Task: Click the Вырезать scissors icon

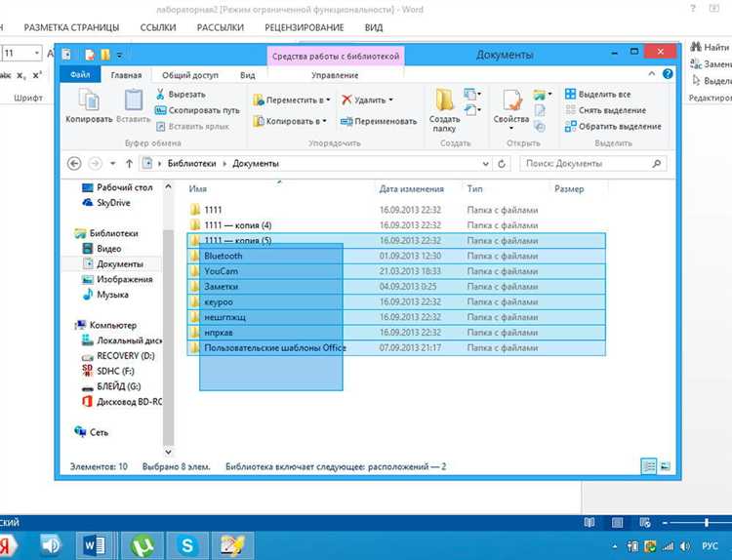Action: click(160, 95)
